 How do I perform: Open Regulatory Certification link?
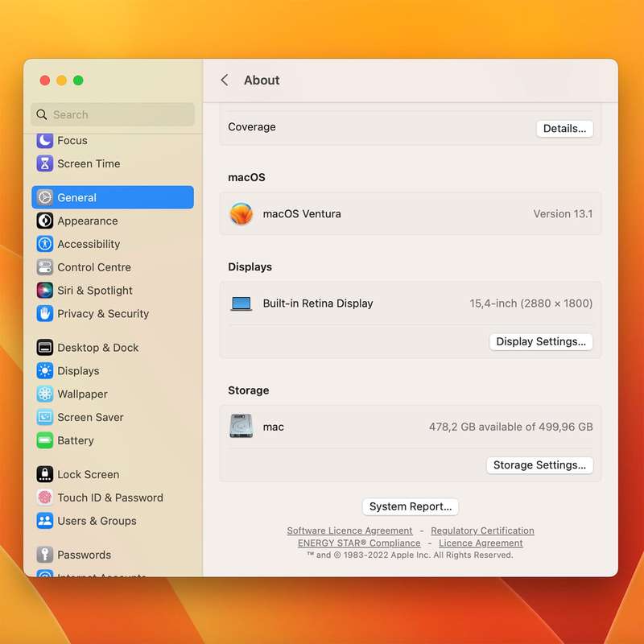tap(482, 530)
